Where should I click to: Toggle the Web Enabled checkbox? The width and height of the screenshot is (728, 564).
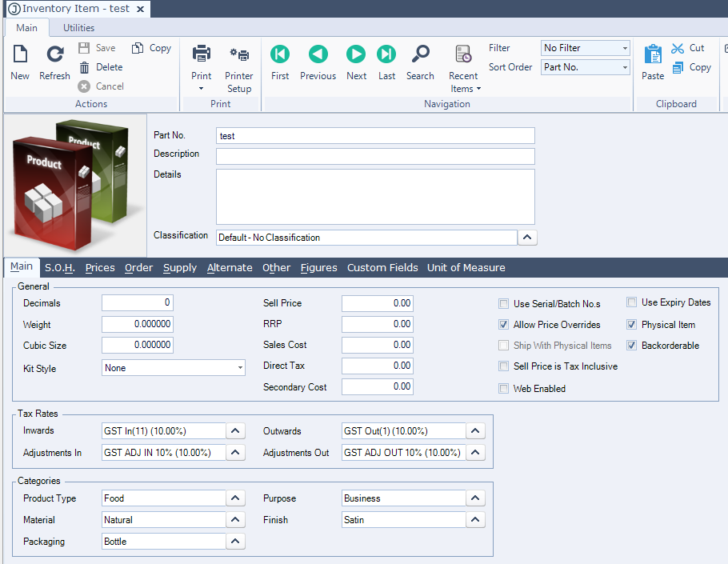click(503, 389)
